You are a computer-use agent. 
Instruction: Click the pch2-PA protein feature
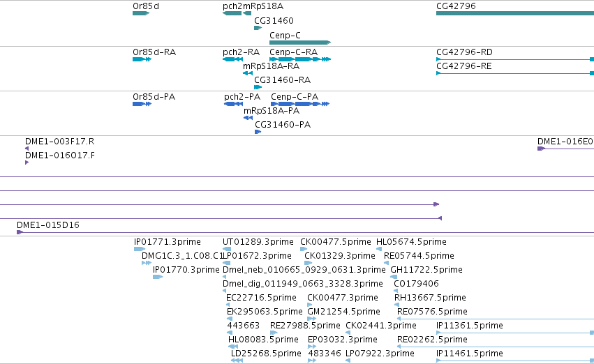coord(233,104)
